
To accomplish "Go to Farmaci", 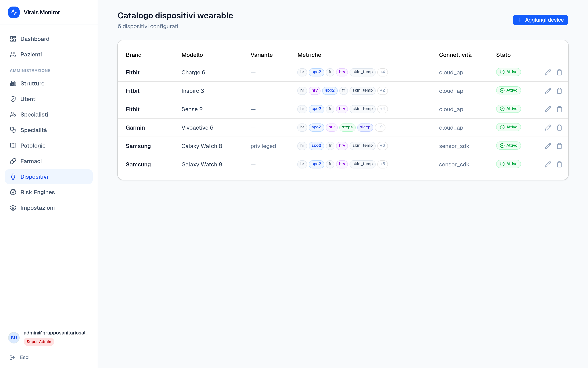I will 49,161.
